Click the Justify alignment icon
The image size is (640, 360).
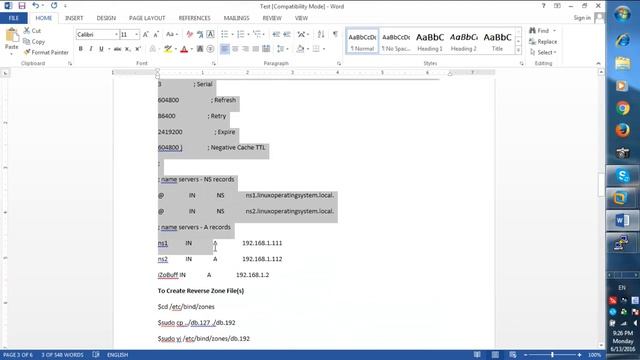256,49
